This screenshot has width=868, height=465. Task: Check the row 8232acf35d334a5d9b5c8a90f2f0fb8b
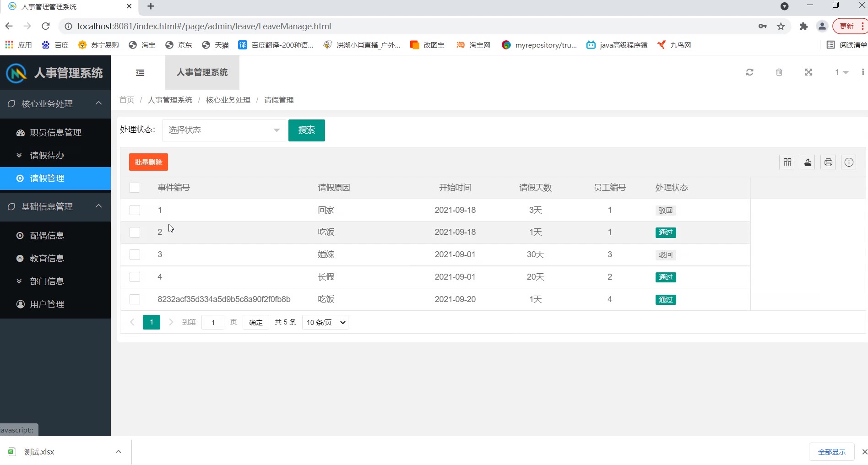[135, 299]
